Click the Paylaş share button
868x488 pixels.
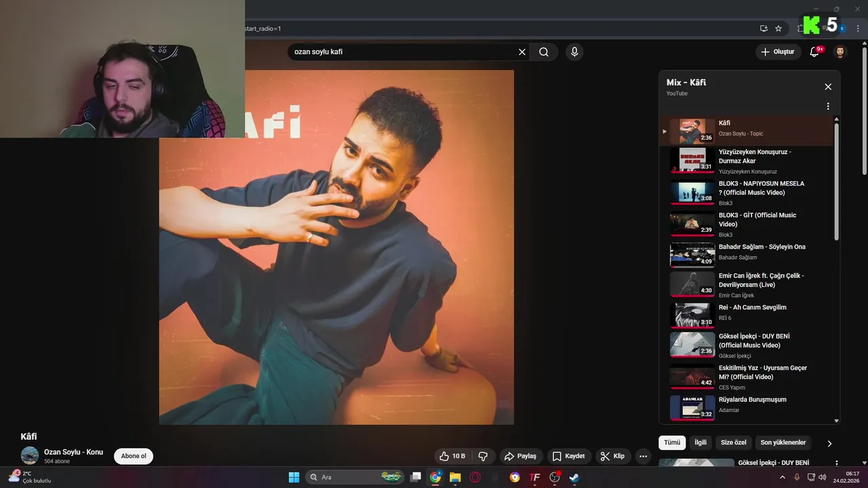(520, 456)
